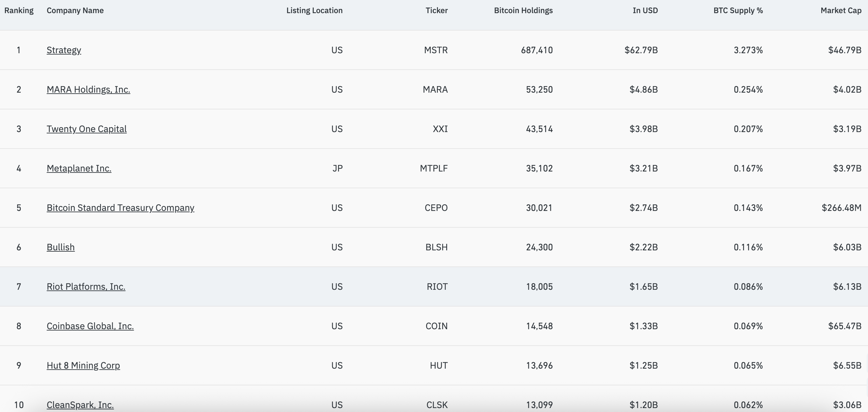868x412 pixels.
Task: Open Twenty One Capital link
Action: click(x=86, y=129)
